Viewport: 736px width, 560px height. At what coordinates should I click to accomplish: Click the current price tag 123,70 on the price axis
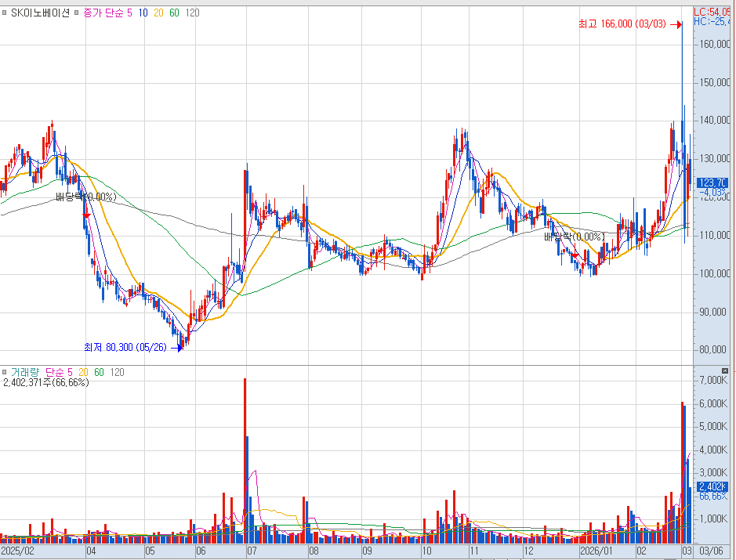(712, 183)
